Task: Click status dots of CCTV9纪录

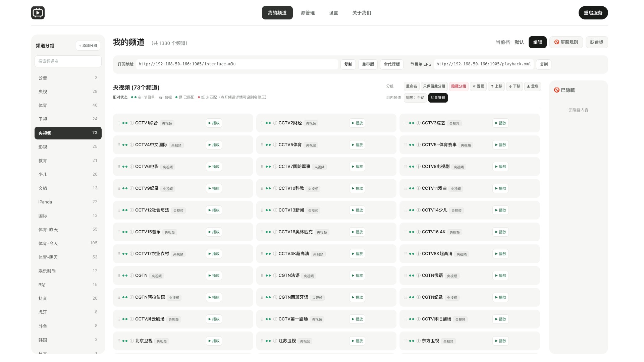Action: 125,188
